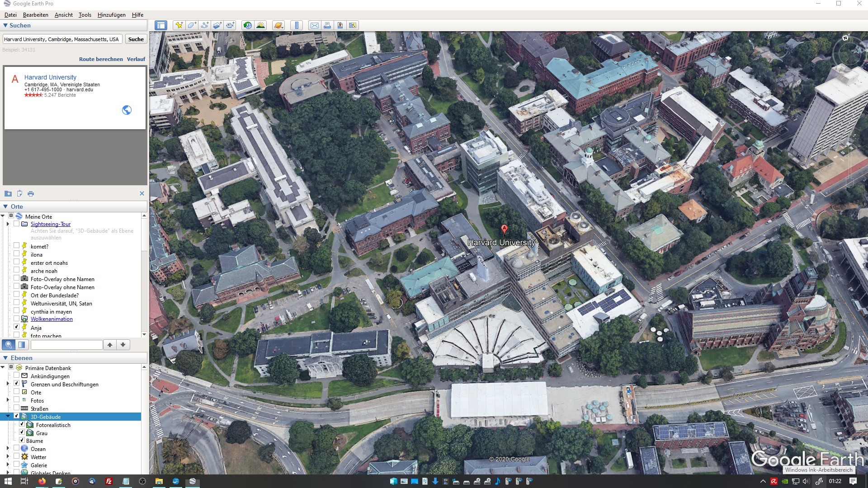Open the Bearbeiten menu
Viewport: 868px width, 488px height.
(36, 15)
